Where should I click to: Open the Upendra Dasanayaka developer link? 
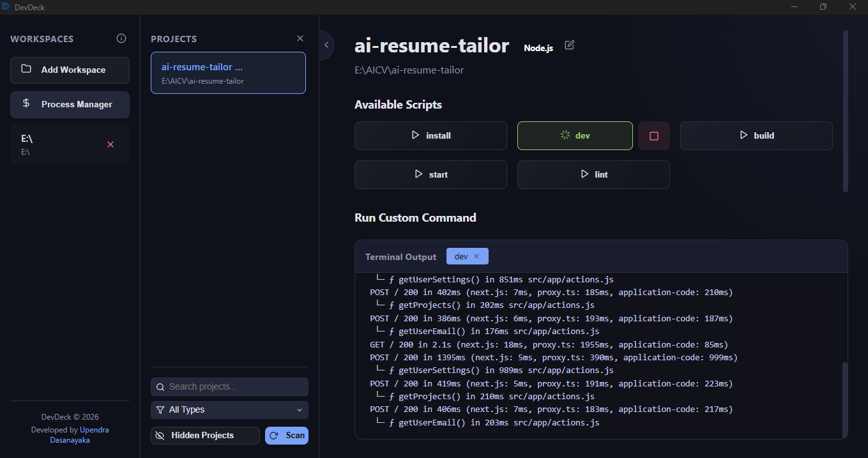[x=80, y=435]
